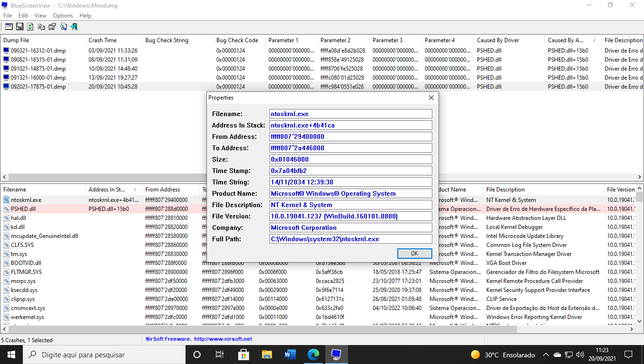
Task: Open Microsoft Store from the taskbar
Action: [243, 355]
